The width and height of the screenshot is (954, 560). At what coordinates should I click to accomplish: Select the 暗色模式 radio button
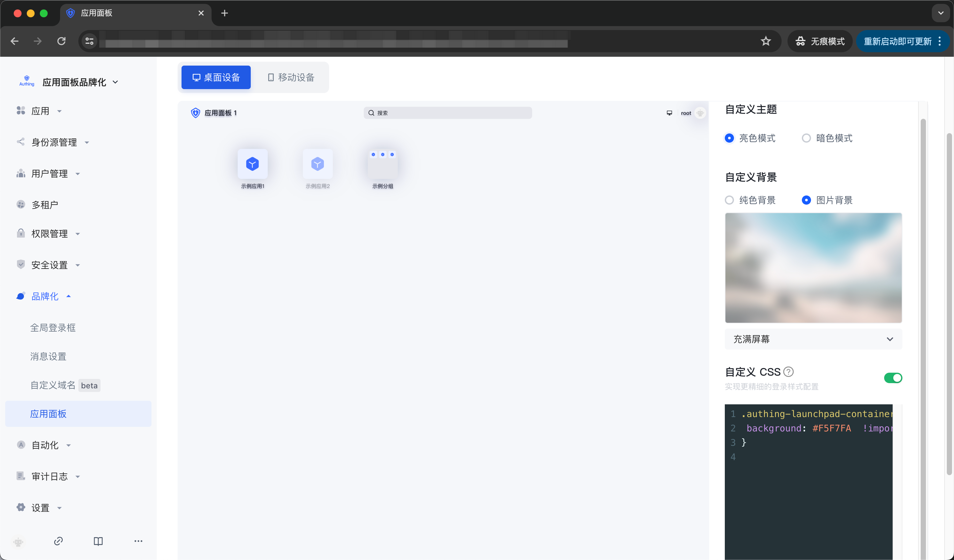[806, 138]
